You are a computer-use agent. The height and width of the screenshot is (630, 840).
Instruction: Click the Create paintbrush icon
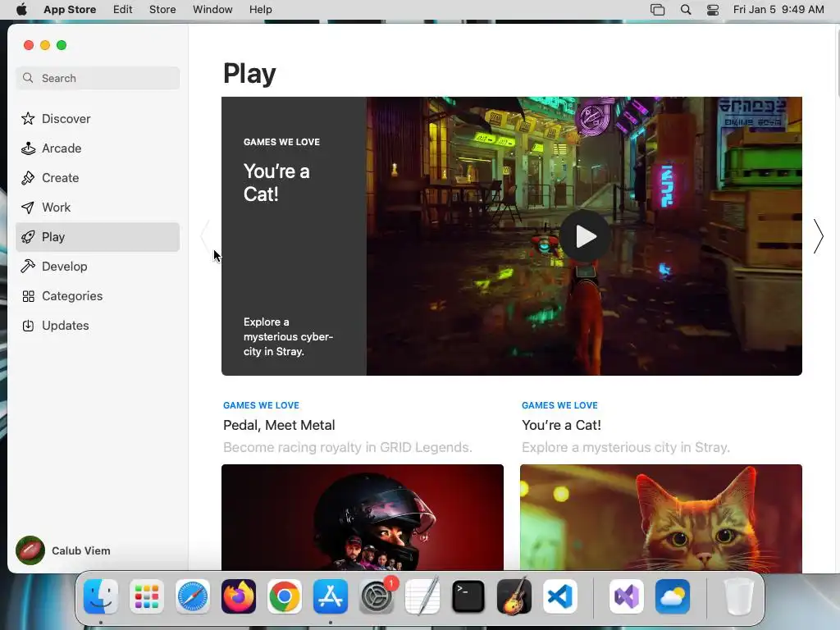28,178
